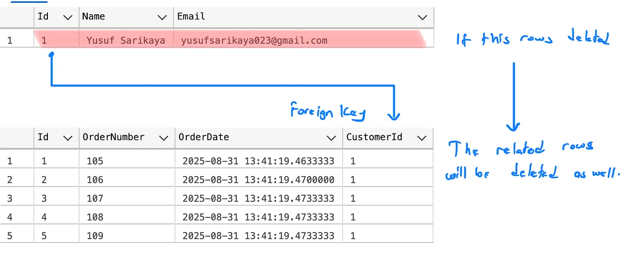The height and width of the screenshot is (268, 644).
Task: Expand the Name column filter chevron
Action: pos(163,18)
